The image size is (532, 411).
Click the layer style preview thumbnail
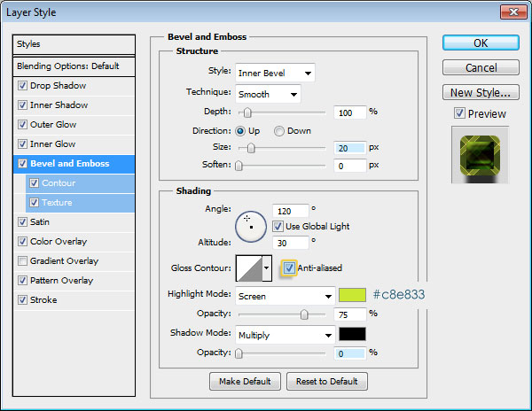pos(479,153)
